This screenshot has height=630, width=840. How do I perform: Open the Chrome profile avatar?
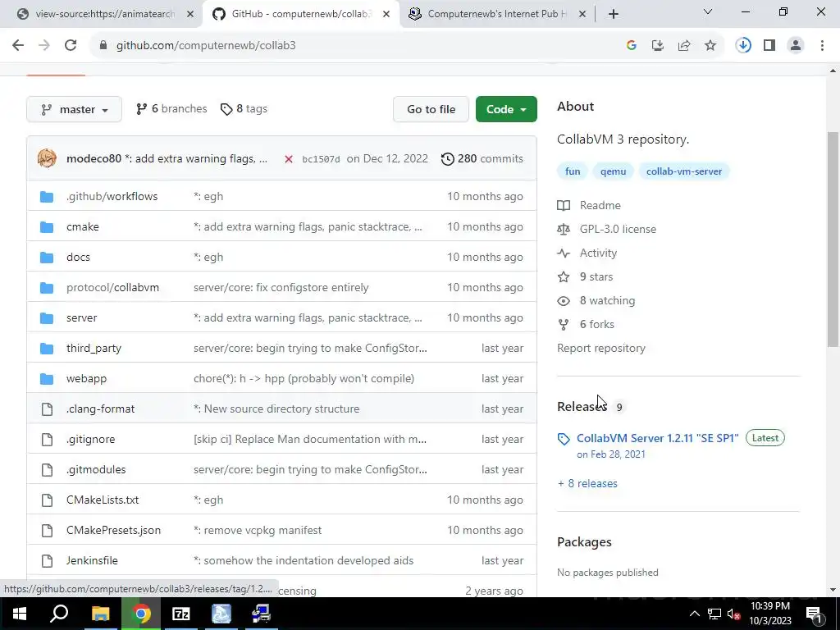796,46
